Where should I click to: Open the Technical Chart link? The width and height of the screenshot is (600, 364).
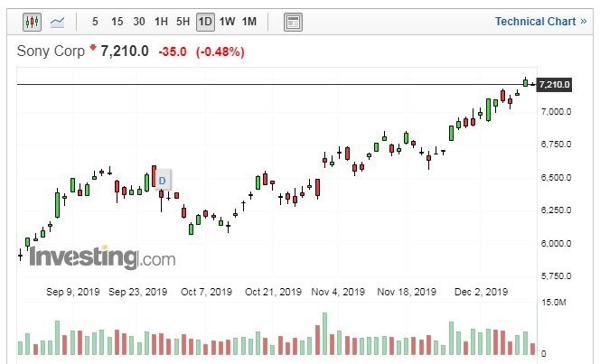(x=540, y=22)
